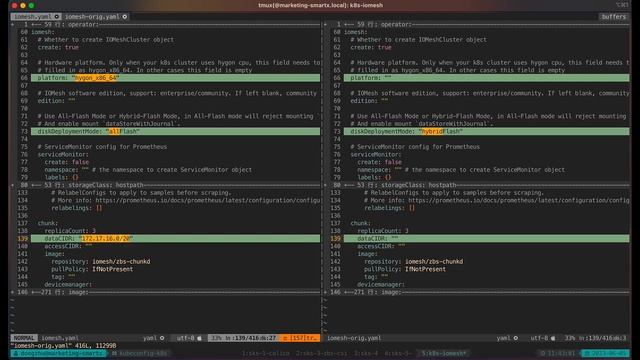
Task: Click line number 139 in the left gutter
Action: tap(23, 238)
